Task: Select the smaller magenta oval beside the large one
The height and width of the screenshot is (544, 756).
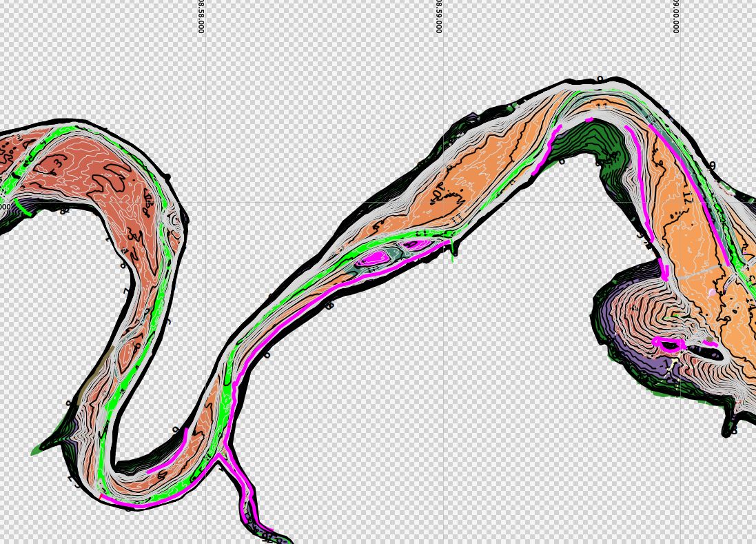Action: [x=415, y=244]
